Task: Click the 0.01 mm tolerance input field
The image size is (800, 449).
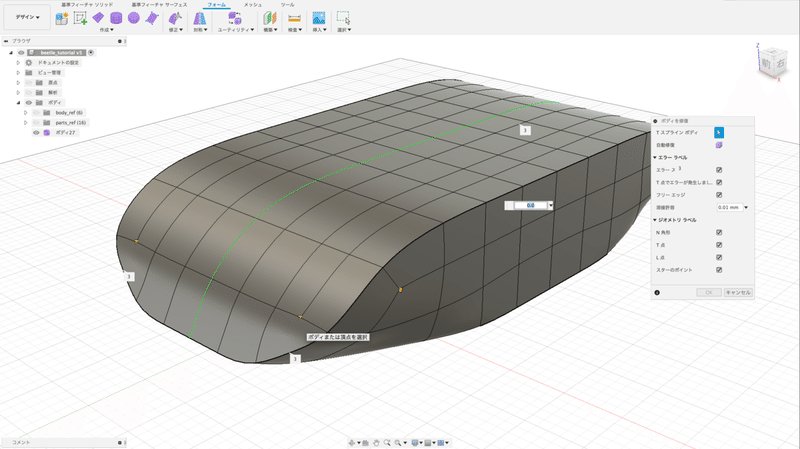Action: [x=730, y=208]
